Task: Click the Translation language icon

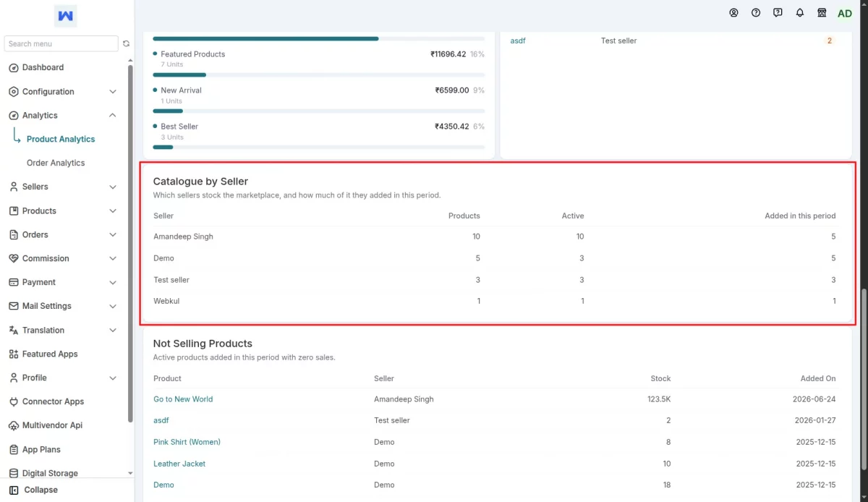Action: click(x=14, y=331)
